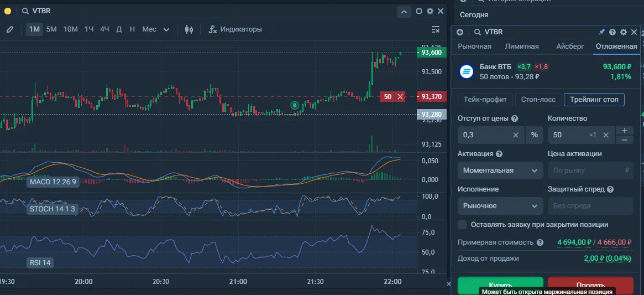The width and height of the screenshot is (644, 295).
Task: Click the current price tag 93,600 on axis
Action: [431, 53]
